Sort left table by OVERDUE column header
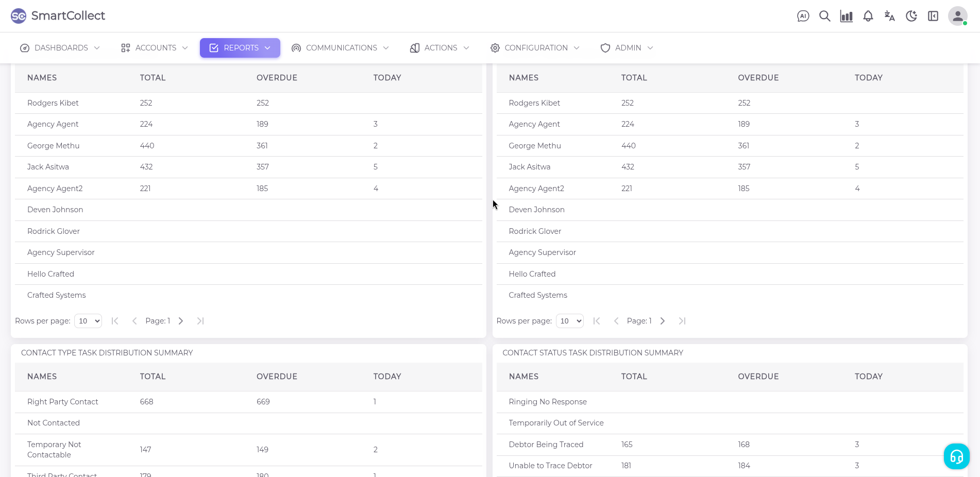The image size is (980, 477). (277, 78)
